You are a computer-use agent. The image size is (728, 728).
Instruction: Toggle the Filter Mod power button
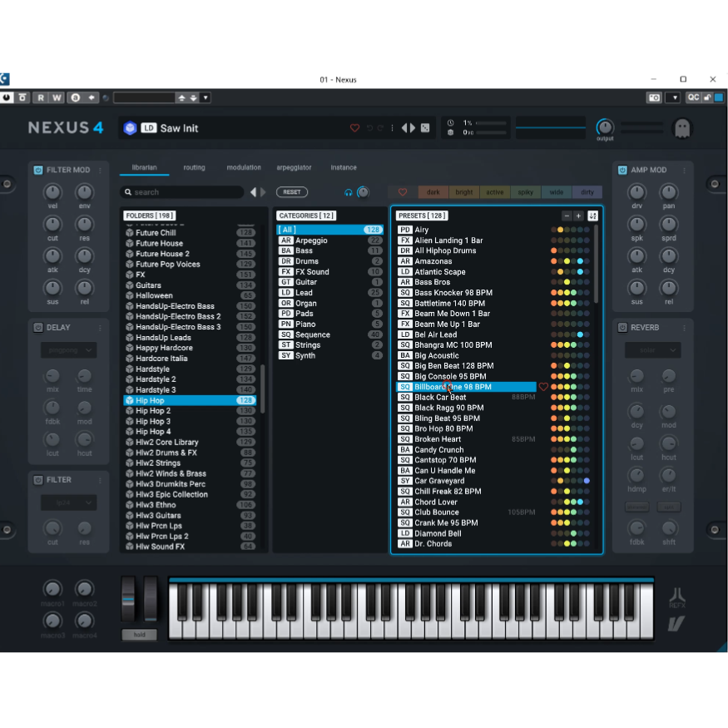coord(38,170)
